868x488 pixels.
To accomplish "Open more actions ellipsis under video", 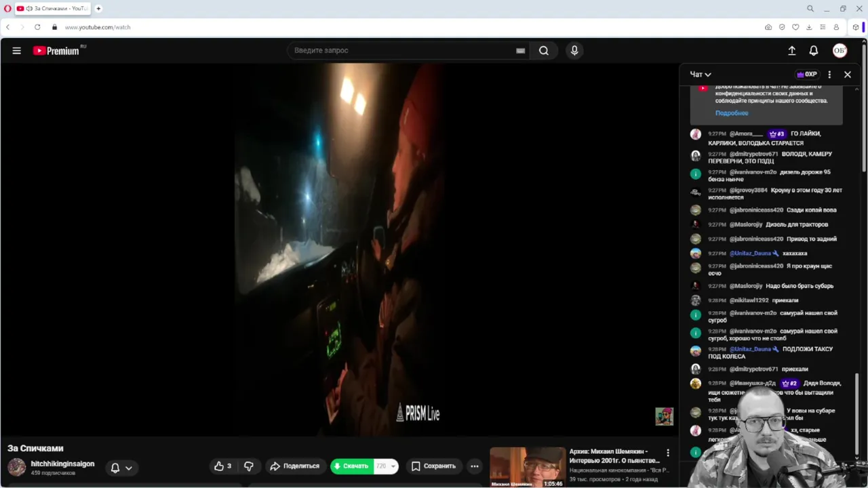I will [475, 466].
